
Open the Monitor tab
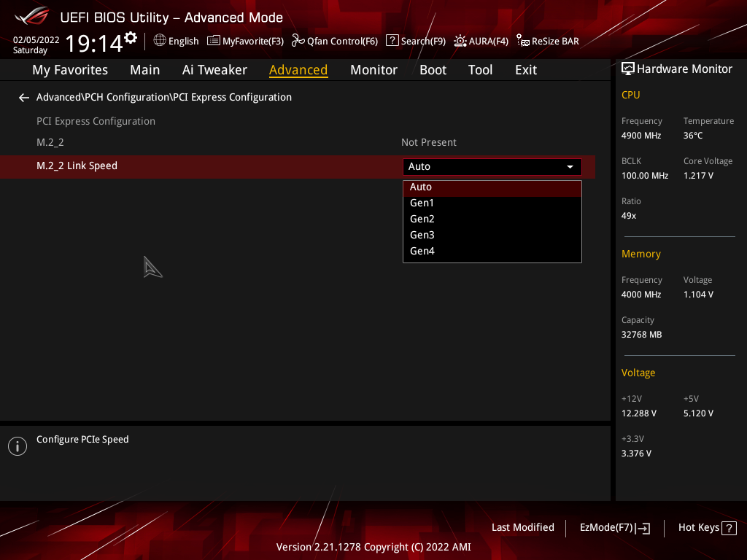coord(373,70)
